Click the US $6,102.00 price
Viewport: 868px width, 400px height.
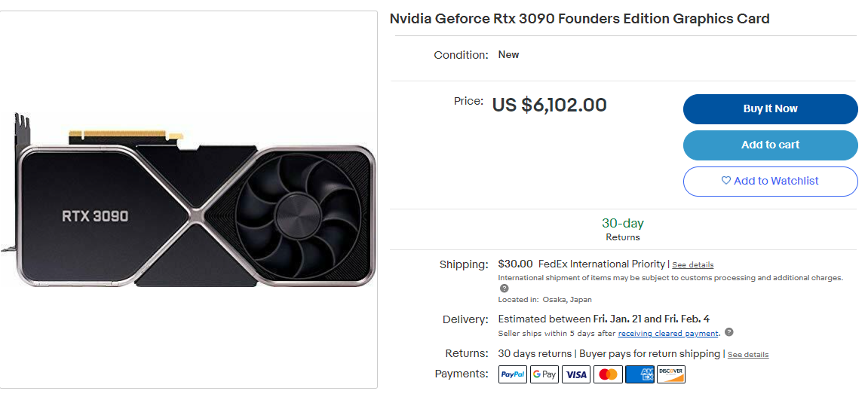549,105
